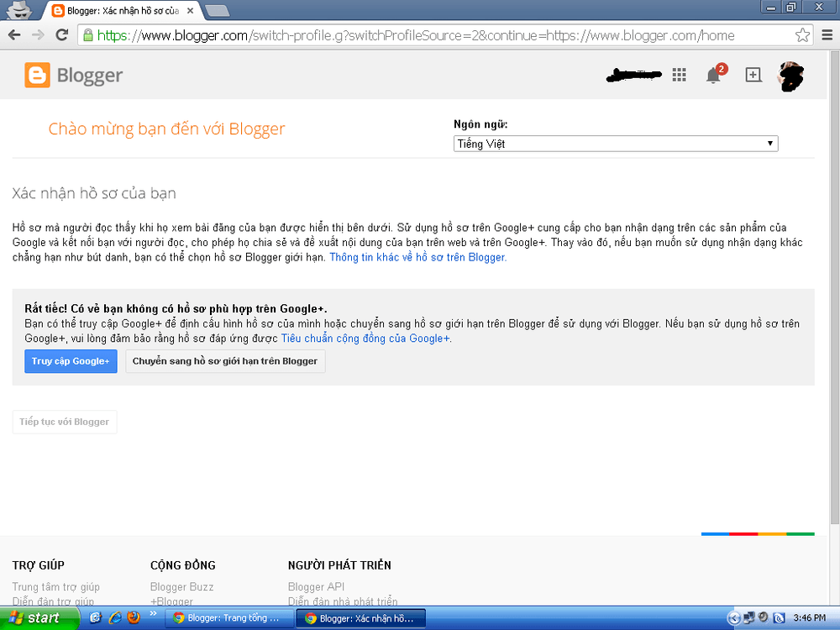Click the TRỢ GIÚP footer heading
The width and height of the screenshot is (840, 630).
pos(38,565)
